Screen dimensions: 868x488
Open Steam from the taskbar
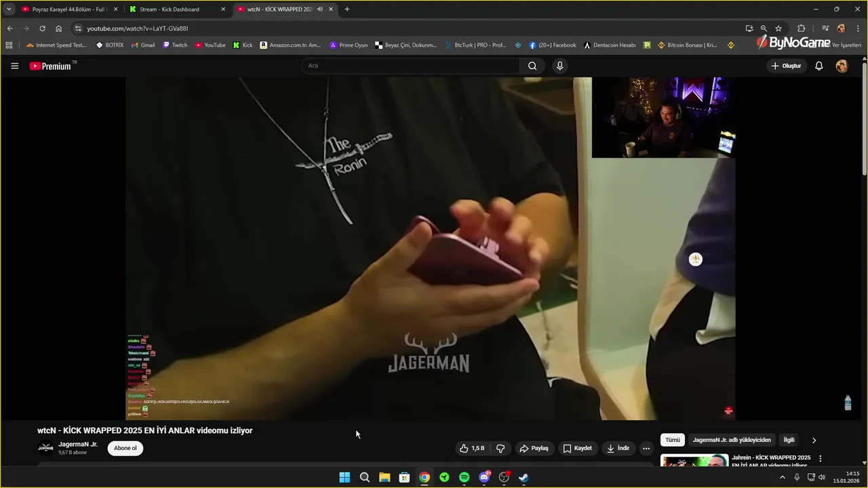524,477
